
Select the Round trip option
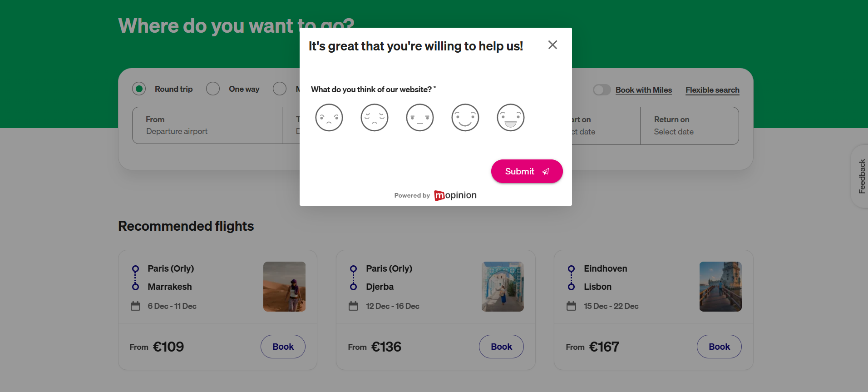coord(139,89)
